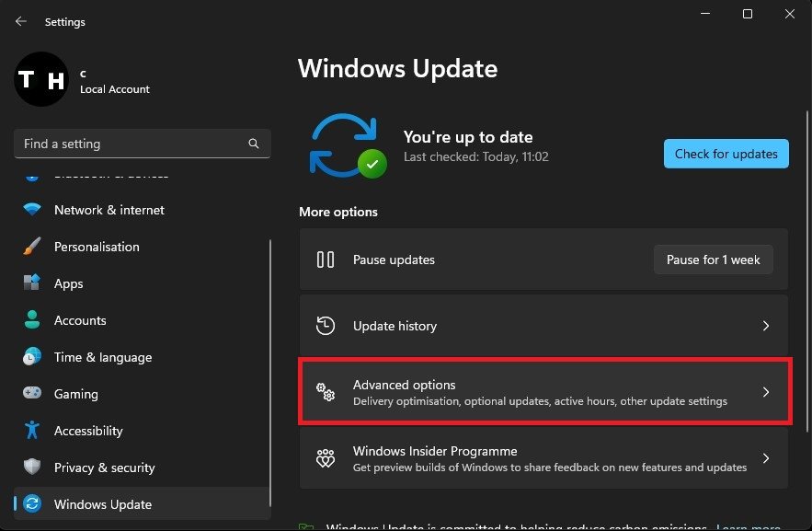Click the search magnifier icon
The height and width of the screenshot is (531, 812).
(x=254, y=144)
